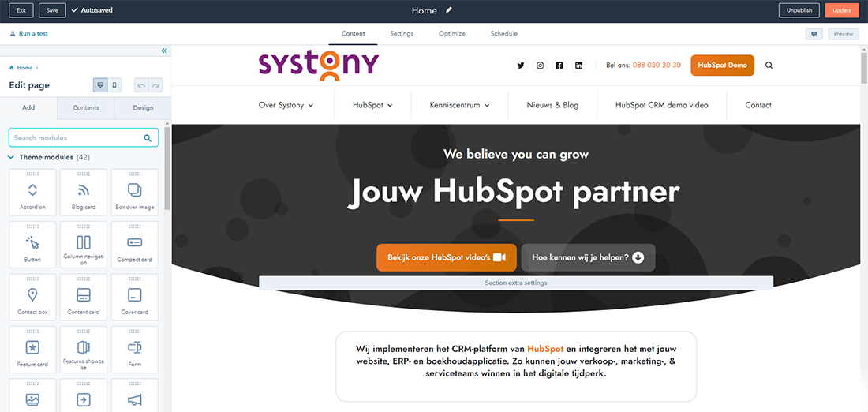Select the Content card module
The image size is (868, 412).
click(84, 298)
